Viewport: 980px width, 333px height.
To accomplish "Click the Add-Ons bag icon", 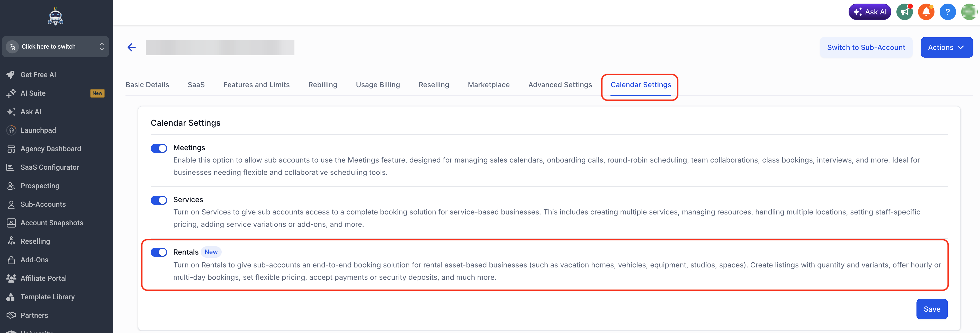I will tap(11, 260).
